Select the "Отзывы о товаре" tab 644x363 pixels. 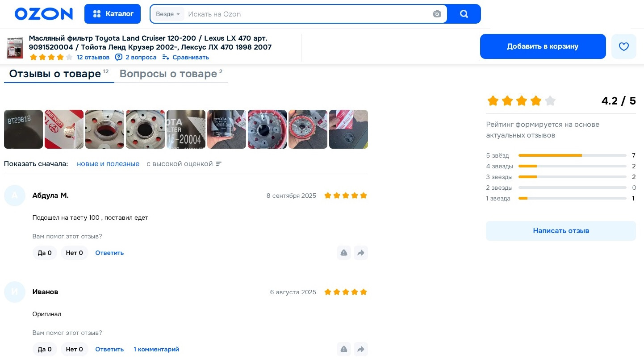[59, 74]
